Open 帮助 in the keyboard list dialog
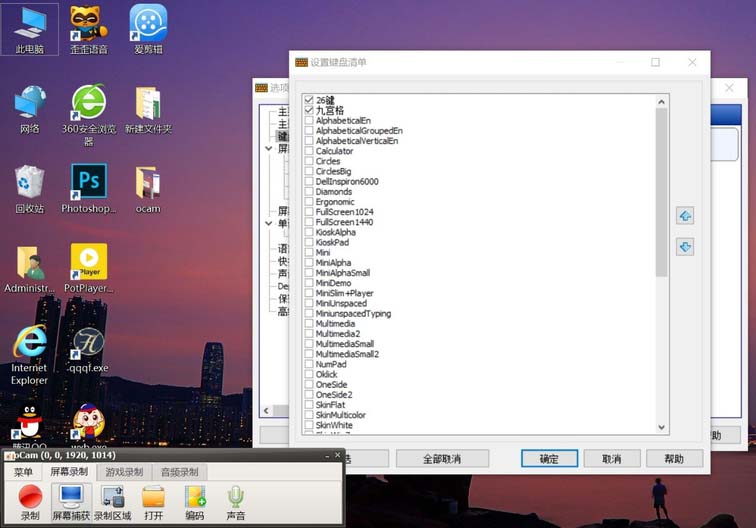This screenshot has width=756, height=528. click(x=674, y=459)
